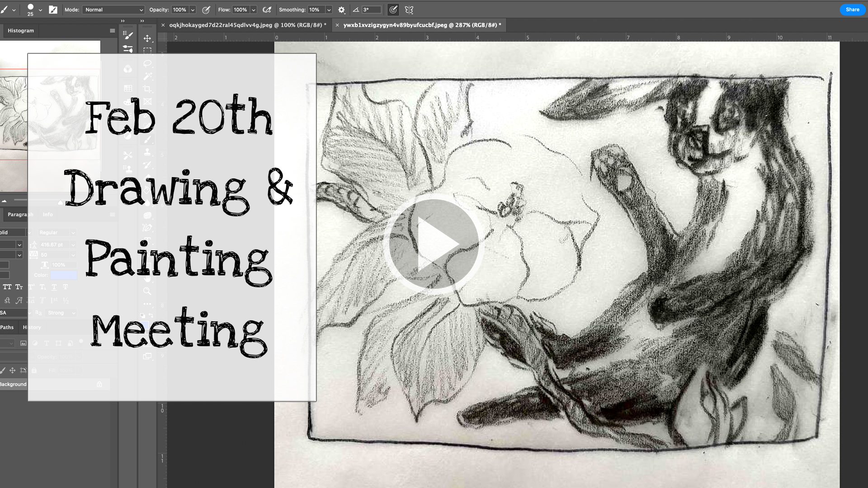Click the text Color swatch
The width and height of the screenshot is (868, 488).
63,275
